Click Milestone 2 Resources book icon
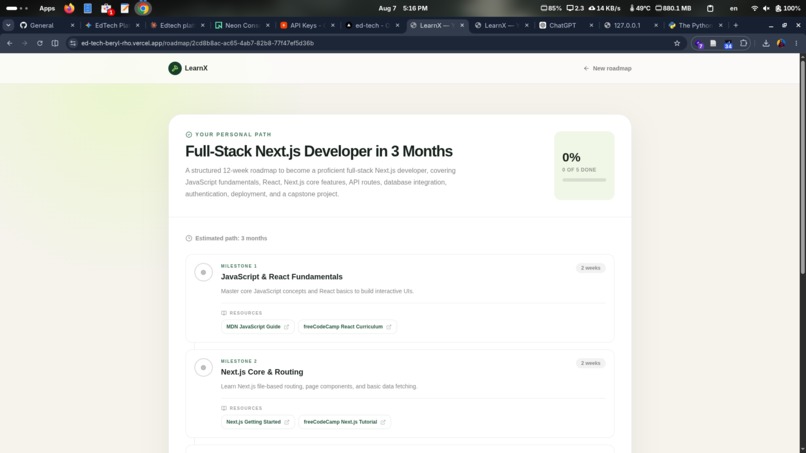The width and height of the screenshot is (806, 453). (x=224, y=408)
